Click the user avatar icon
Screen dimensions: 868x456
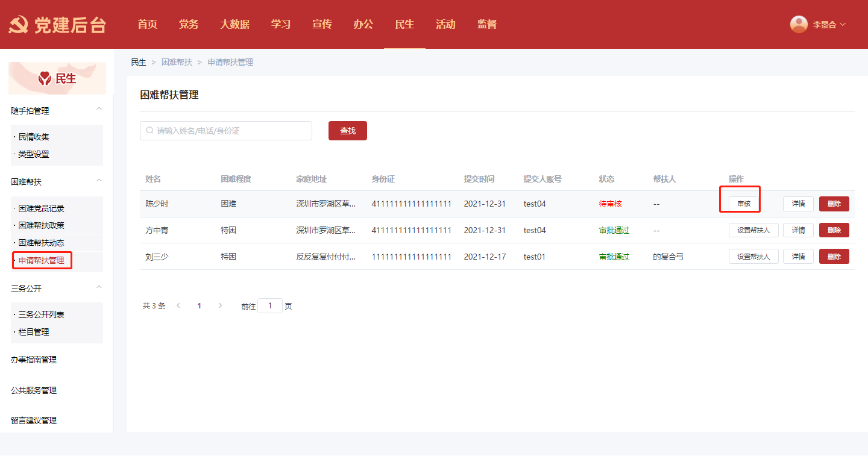tap(799, 24)
